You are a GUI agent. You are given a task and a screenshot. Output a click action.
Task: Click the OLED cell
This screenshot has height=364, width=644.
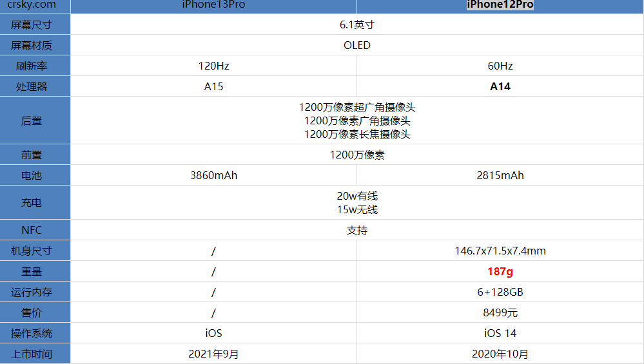point(357,45)
